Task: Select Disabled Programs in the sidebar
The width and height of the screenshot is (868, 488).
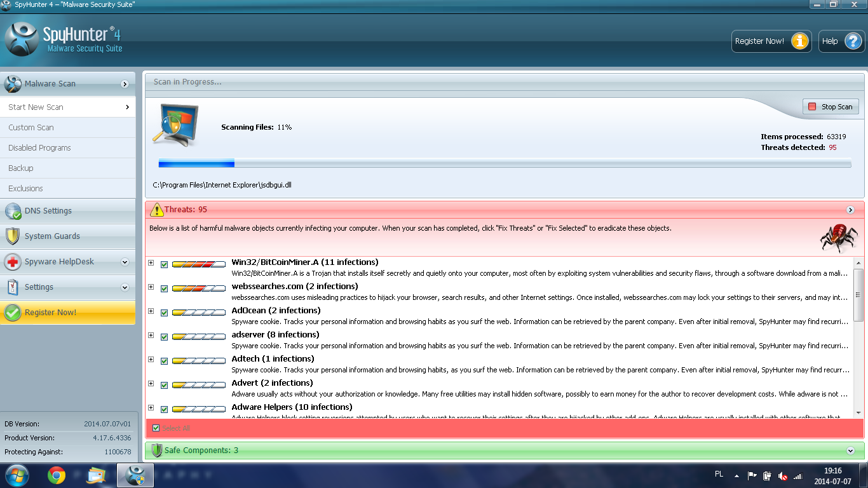Action: click(x=39, y=148)
